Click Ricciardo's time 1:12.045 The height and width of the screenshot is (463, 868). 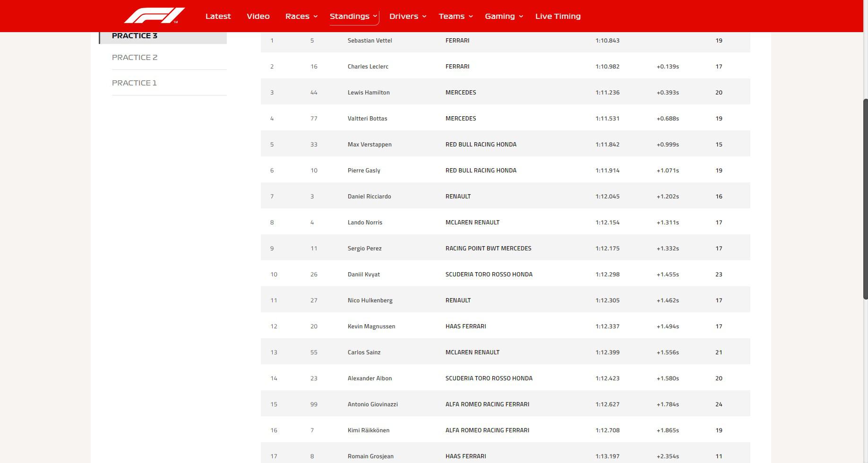607,197
